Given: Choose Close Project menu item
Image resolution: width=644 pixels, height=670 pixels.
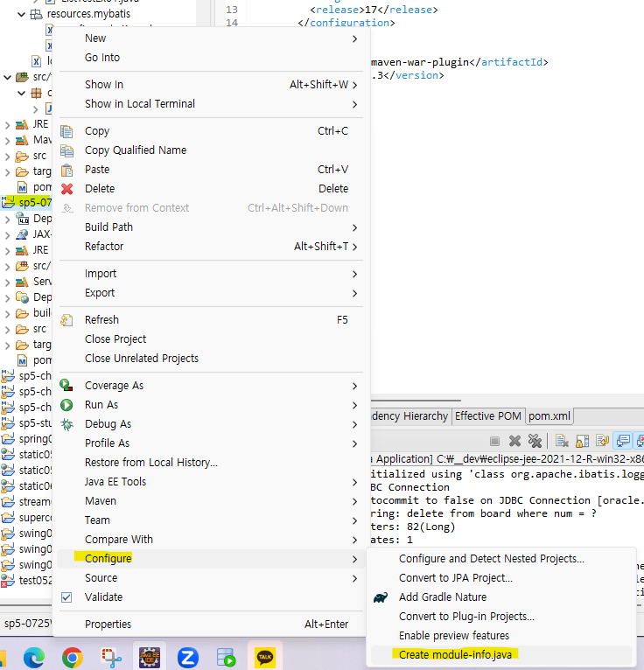Looking at the screenshot, I should [x=115, y=338].
